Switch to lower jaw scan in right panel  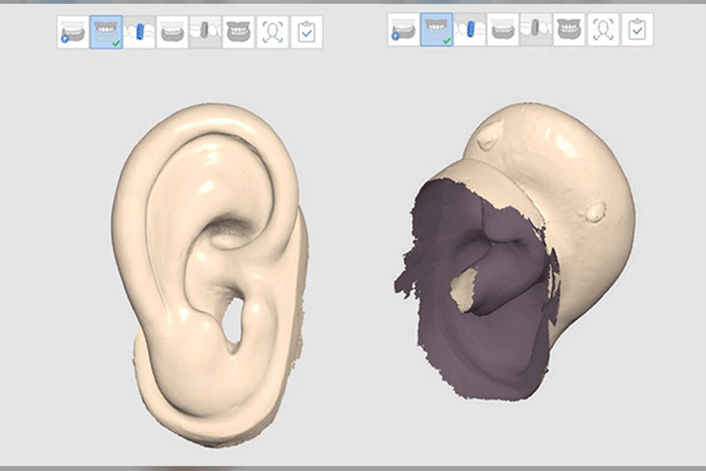pyautogui.click(x=503, y=31)
